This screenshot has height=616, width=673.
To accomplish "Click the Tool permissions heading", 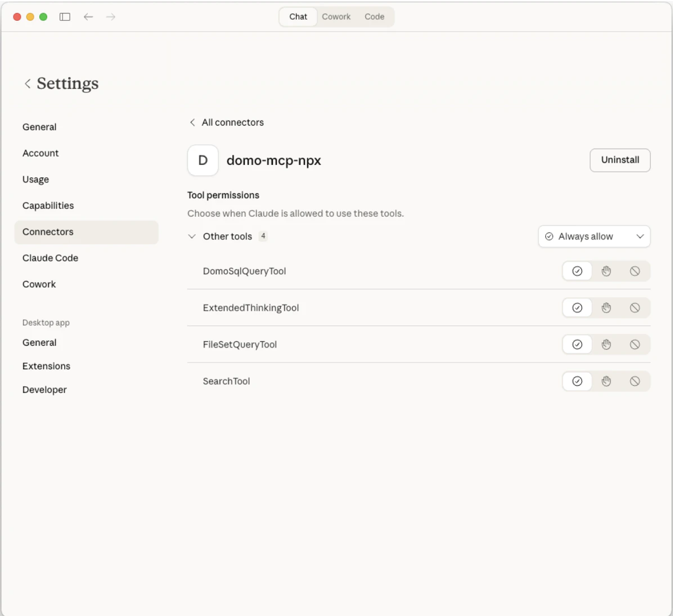I will pyautogui.click(x=223, y=195).
